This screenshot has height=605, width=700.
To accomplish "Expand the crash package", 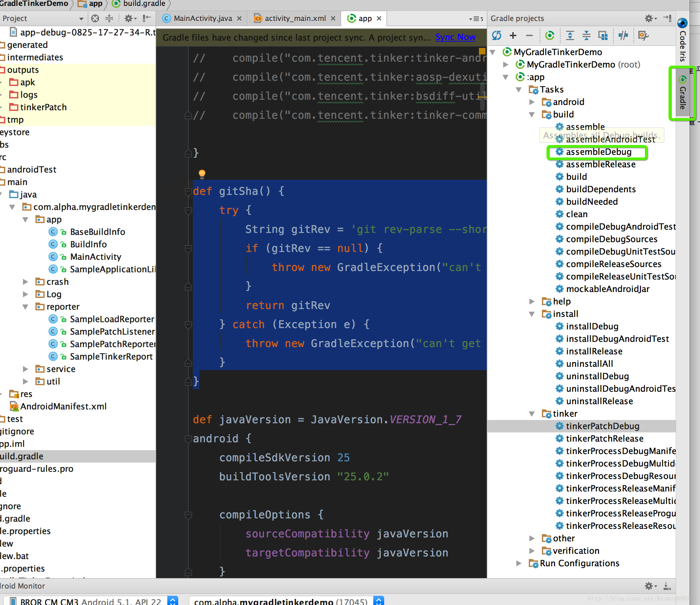I will 25,282.
